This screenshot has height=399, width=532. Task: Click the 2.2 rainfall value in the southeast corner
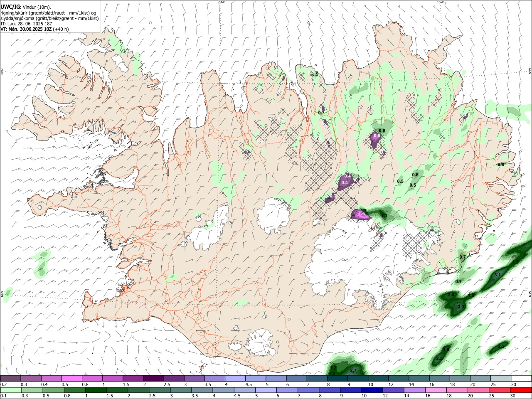[501, 346]
